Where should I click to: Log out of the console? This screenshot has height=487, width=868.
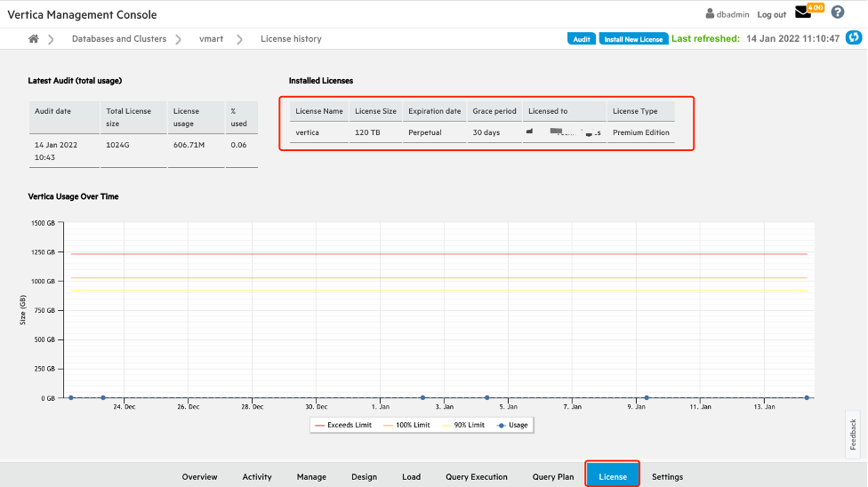point(772,14)
